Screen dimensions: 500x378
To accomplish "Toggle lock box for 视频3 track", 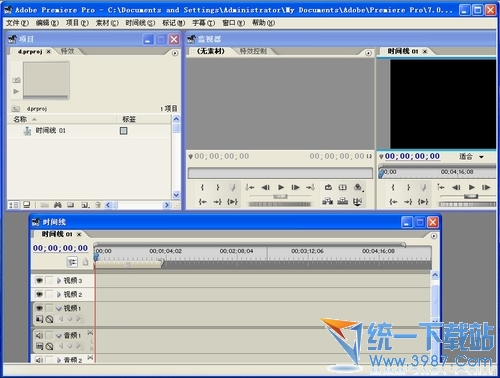I will 49,281.
